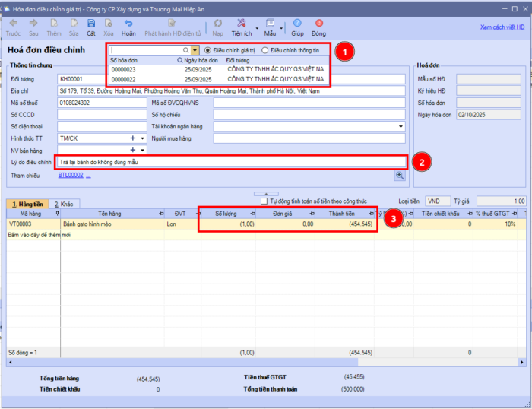532x409 pixels.
Task: Expand the invoice number search dropdown arrow
Action: [x=195, y=50]
